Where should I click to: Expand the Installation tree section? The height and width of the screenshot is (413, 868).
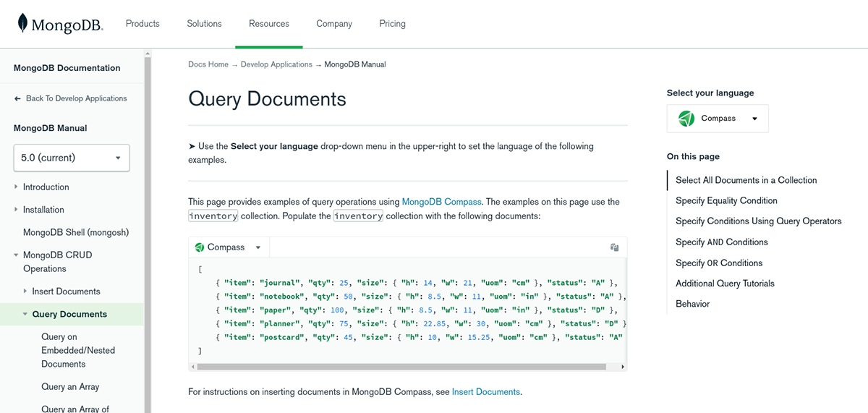17,210
